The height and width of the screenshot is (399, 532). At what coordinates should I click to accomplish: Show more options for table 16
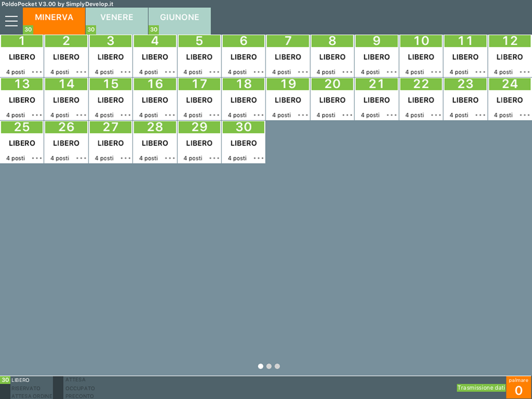[170, 115]
